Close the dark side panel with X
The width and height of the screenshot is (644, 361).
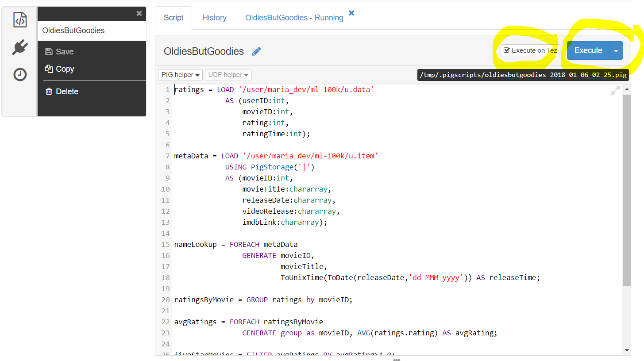point(139,14)
